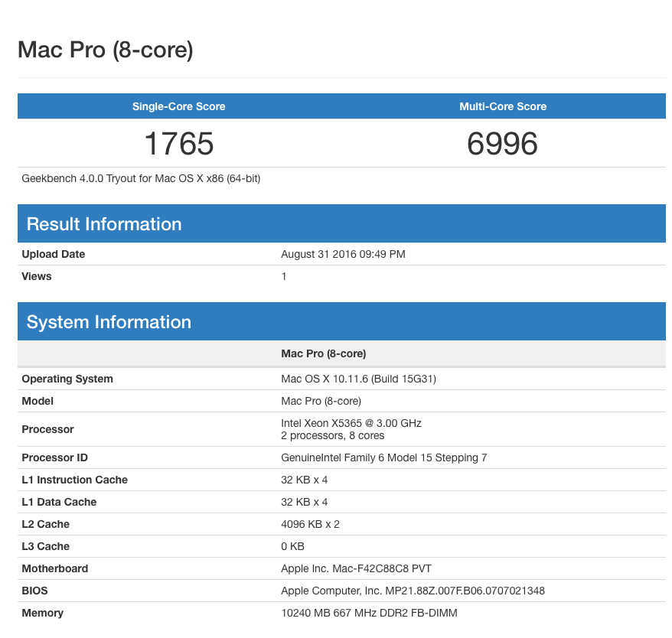Click the Upload Date label

[53, 254]
